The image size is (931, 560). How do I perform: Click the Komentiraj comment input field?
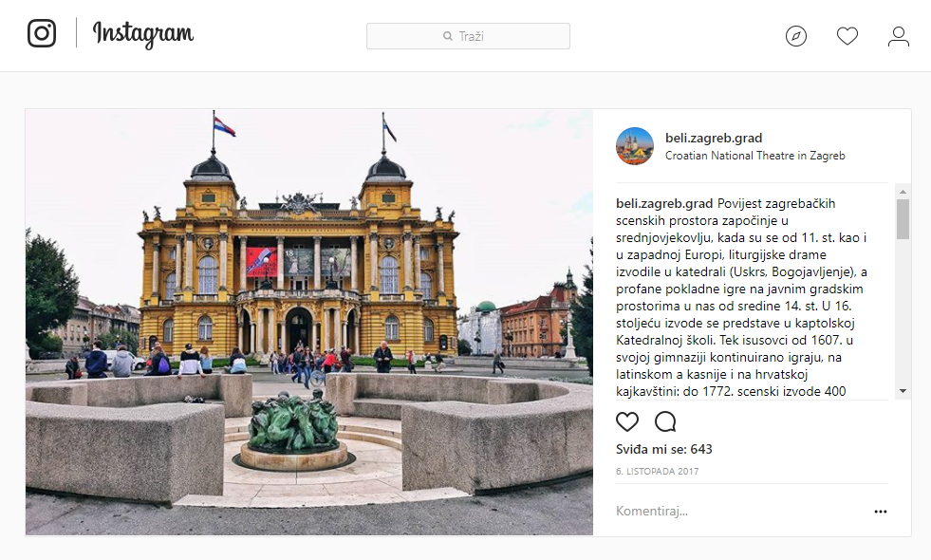739,511
